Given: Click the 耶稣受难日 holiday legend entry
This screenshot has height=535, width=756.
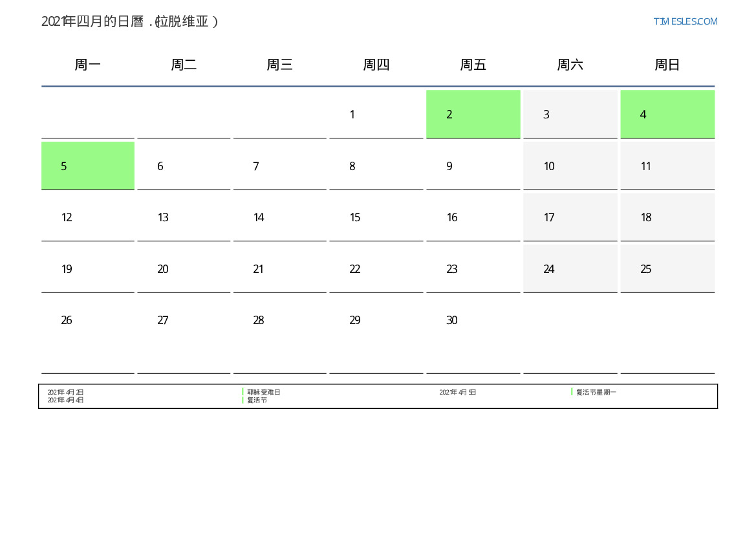Looking at the screenshot, I should coord(264,392).
